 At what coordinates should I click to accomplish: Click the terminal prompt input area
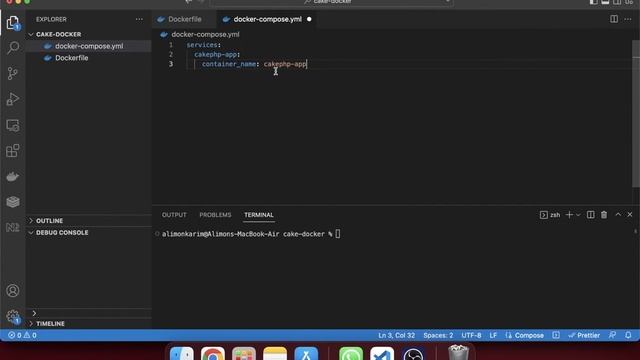tap(338, 234)
